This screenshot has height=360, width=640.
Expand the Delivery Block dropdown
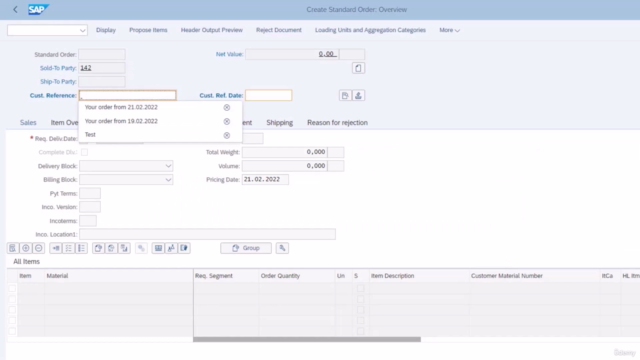point(168,166)
